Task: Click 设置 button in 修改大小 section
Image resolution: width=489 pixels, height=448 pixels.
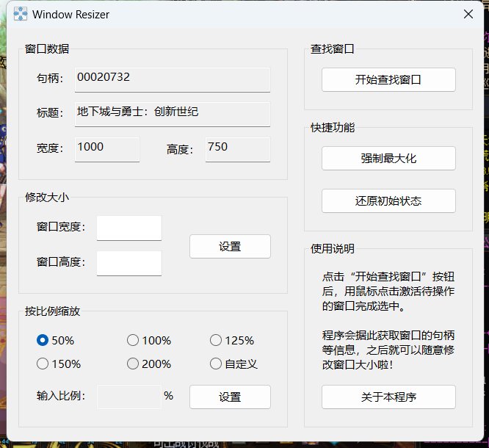Action: coord(230,247)
